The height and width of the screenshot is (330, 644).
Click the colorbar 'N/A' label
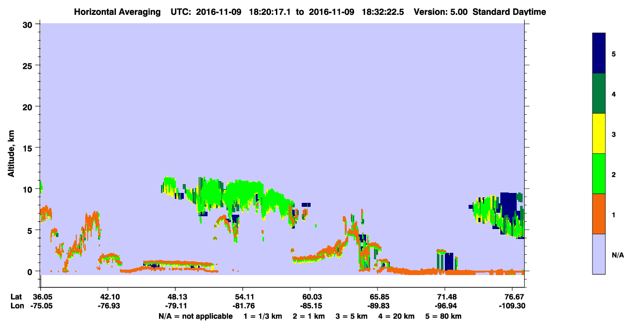coord(618,255)
